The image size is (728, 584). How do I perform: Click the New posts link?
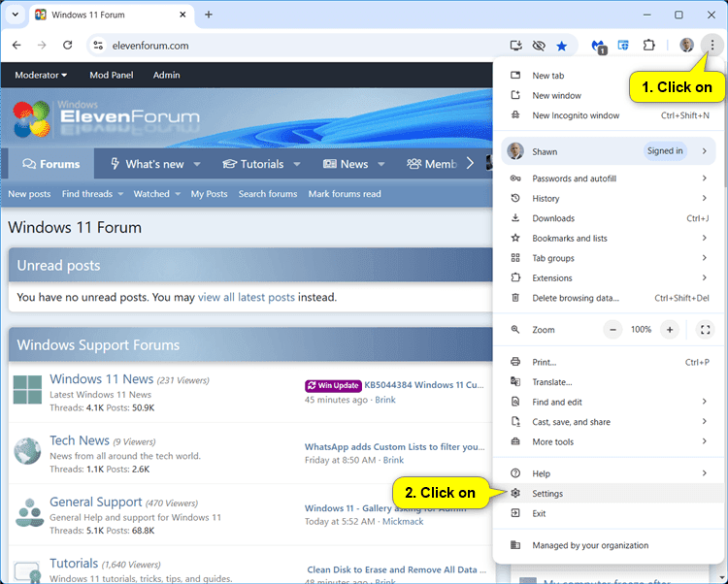(x=29, y=194)
